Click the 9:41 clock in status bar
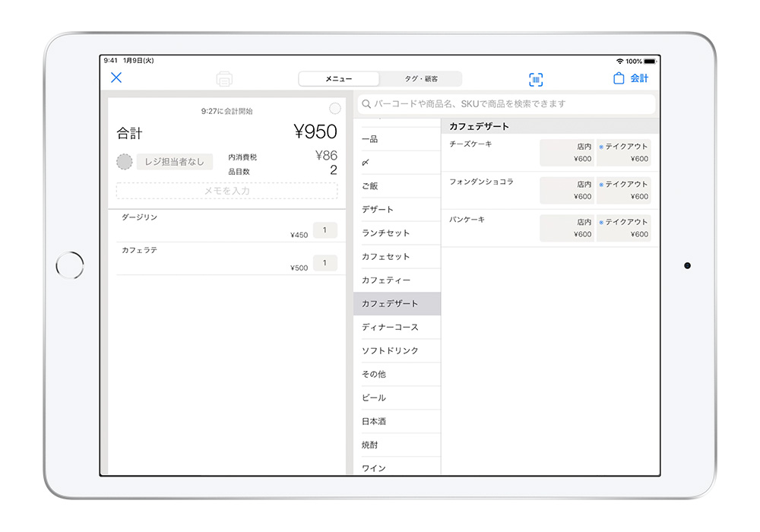Image resolution: width=760 pixels, height=532 pixels. pyautogui.click(x=110, y=61)
